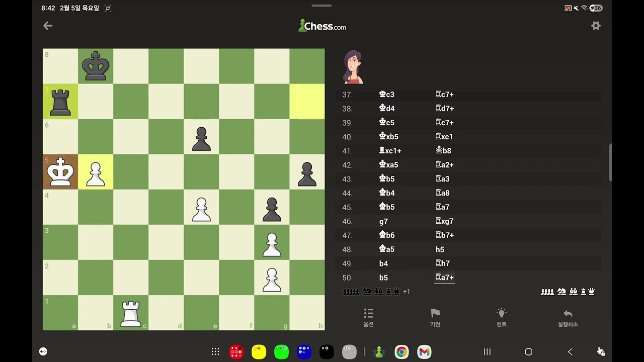644x362 pixels.
Task: Open the 옵션 options list
Action: (x=368, y=318)
